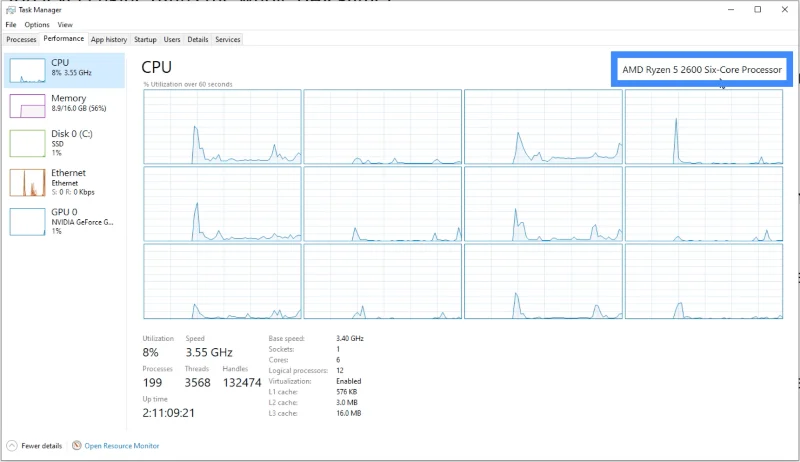The width and height of the screenshot is (800, 462).
Task: Click the Virtualization Enabled value
Action: point(348,381)
